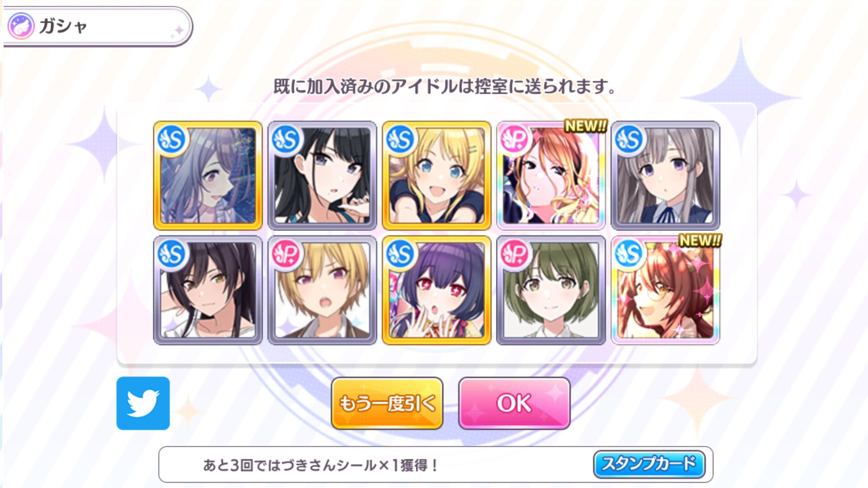
Task: Open the dark blue-haired red-eyed idol card
Action: pyautogui.click(x=436, y=290)
